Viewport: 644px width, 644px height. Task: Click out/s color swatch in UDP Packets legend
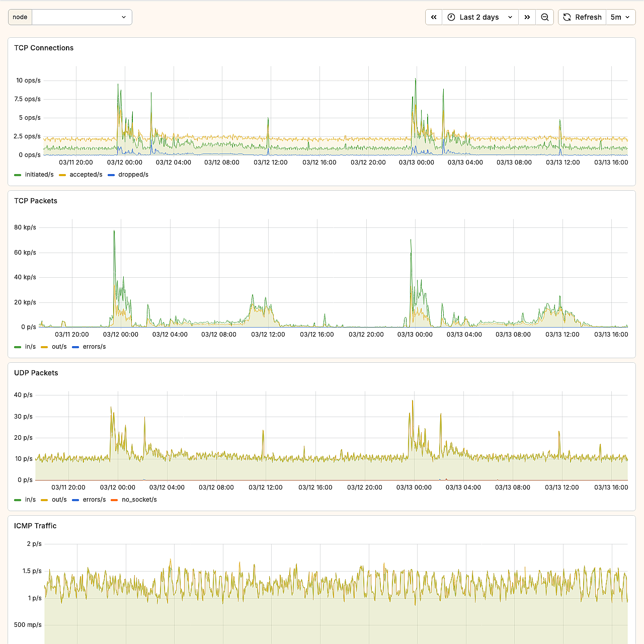point(44,500)
